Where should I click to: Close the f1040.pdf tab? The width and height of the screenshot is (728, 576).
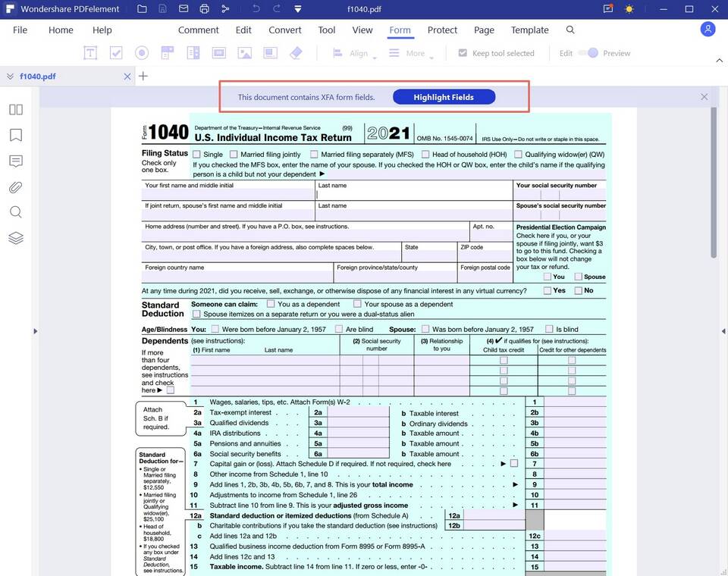[x=127, y=77]
